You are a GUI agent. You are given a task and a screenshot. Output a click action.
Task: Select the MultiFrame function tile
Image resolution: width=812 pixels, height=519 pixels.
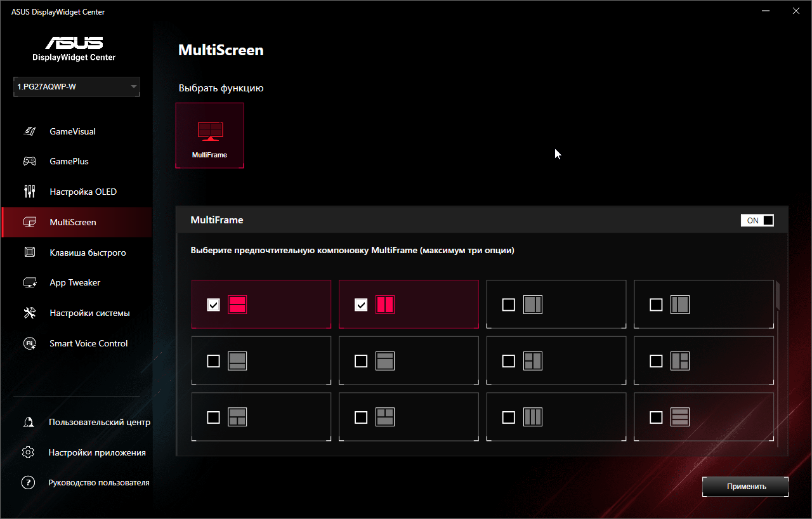click(x=209, y=135)
